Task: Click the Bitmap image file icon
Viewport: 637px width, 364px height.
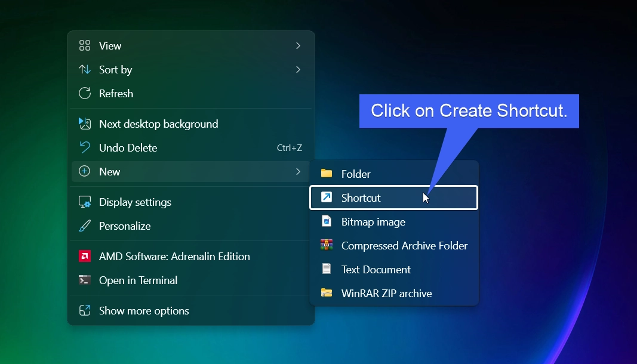Action: [x=327, y=221]
